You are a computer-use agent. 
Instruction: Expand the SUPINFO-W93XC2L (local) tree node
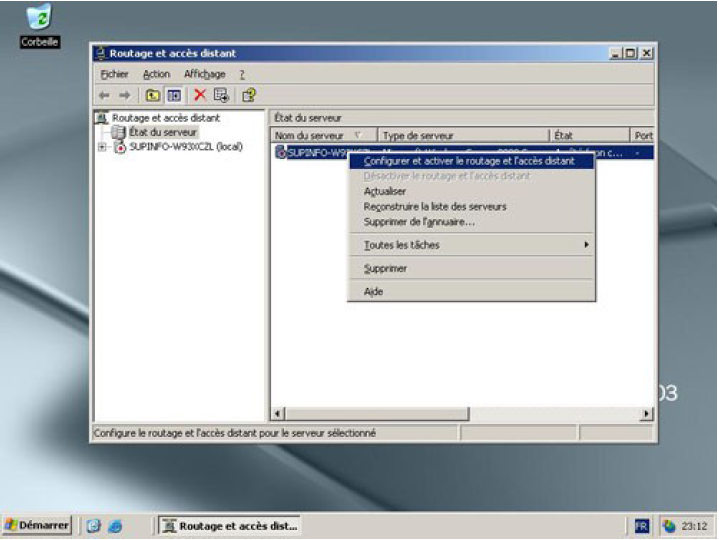(x=102, y=147)
